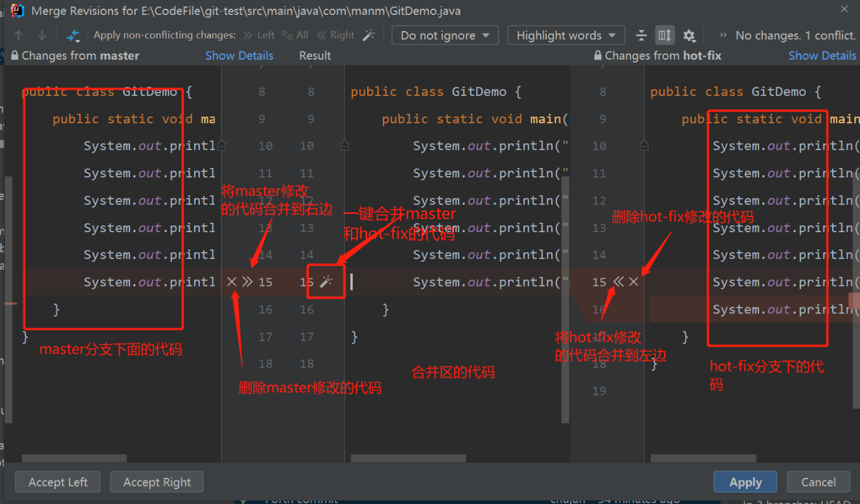
Task: Toggle synchronize scrolling button
Action: (665, 35)
